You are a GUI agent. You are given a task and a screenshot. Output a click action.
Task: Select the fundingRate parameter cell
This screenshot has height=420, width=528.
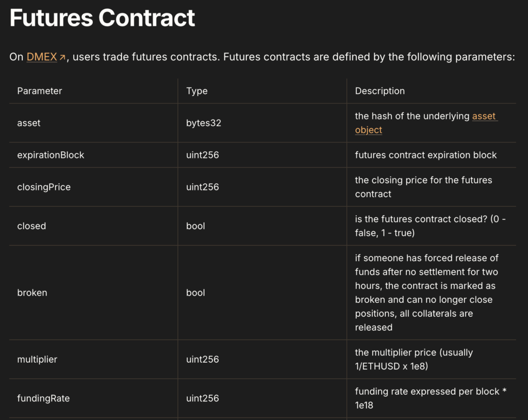point(43,398)
